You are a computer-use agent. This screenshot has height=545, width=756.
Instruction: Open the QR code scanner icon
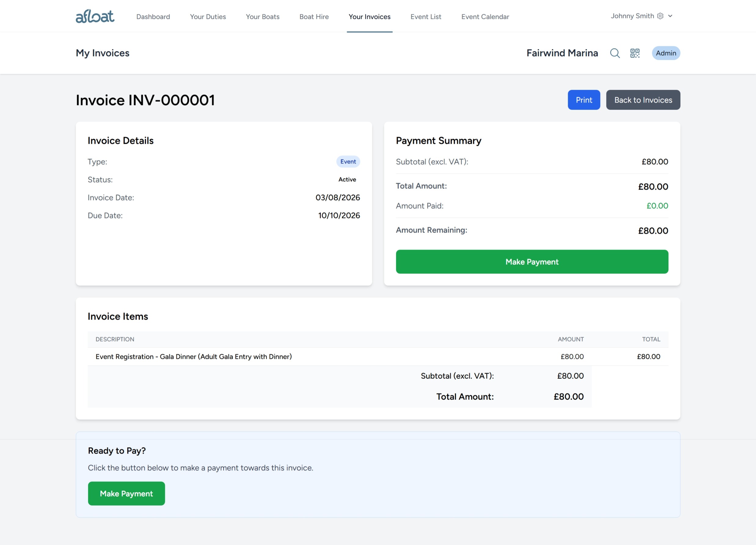point(635,53)
